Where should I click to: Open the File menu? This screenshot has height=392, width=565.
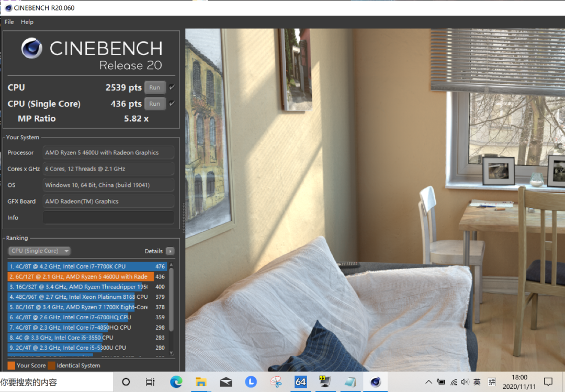[x=9, y=21]
